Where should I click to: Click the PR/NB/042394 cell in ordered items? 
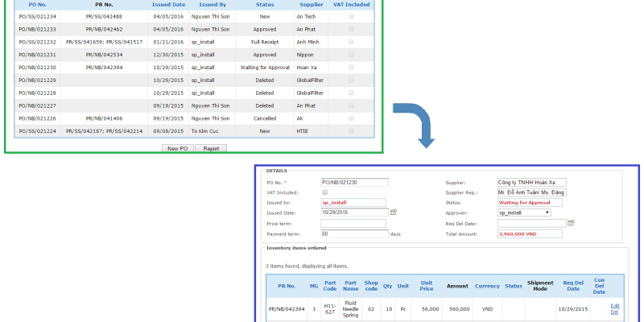click(x=287, y=309)
